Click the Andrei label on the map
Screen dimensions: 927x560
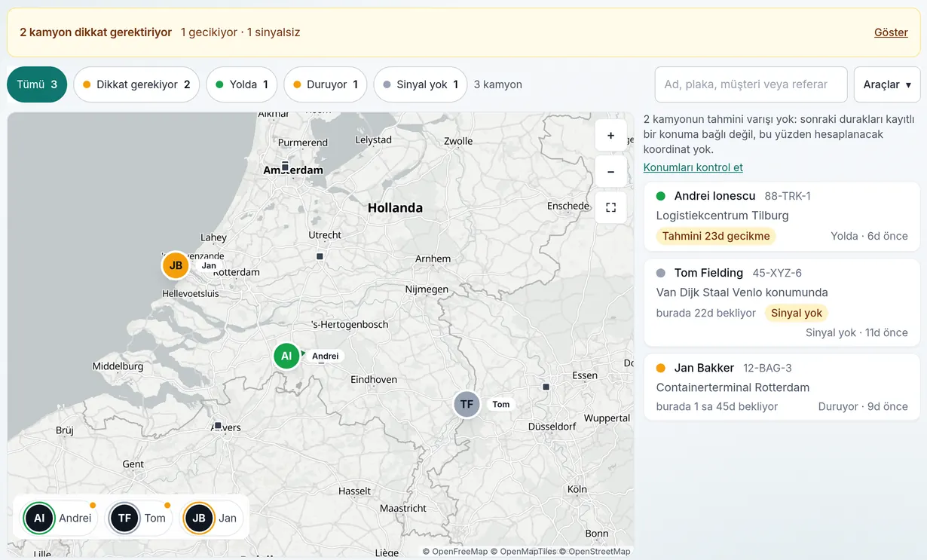(x=326, y=356)
